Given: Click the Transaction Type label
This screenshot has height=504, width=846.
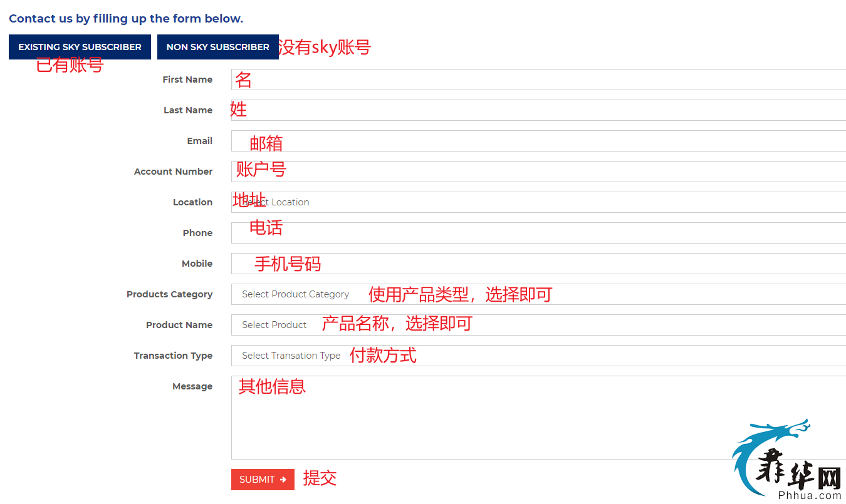Looking at the screenshot, I should [x=174, y=356].
